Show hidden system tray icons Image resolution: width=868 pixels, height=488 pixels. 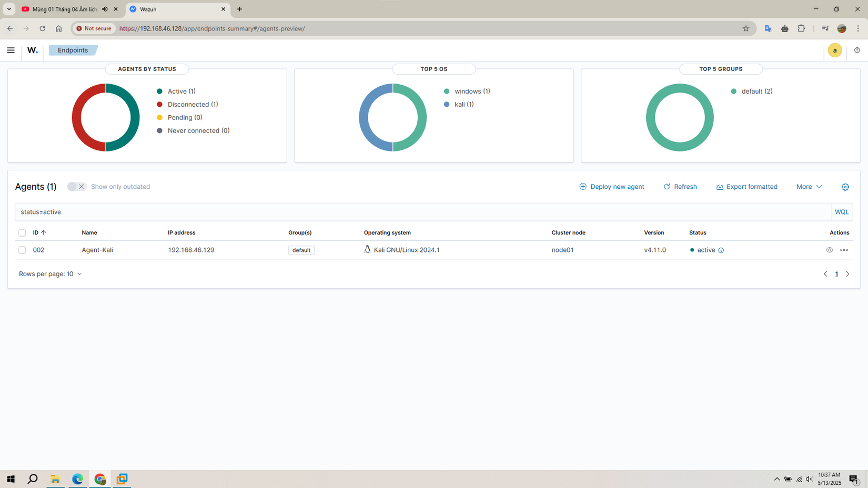point(777,479)
